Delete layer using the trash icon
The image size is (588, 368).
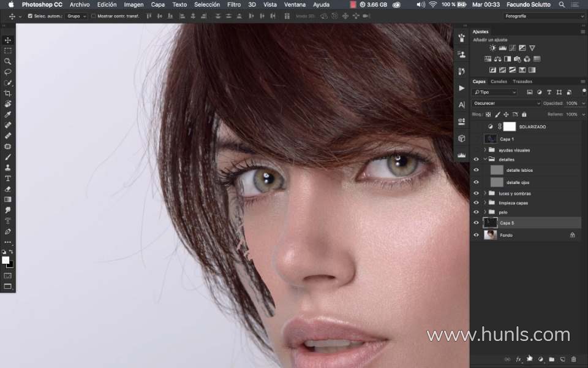pos(573,359)
